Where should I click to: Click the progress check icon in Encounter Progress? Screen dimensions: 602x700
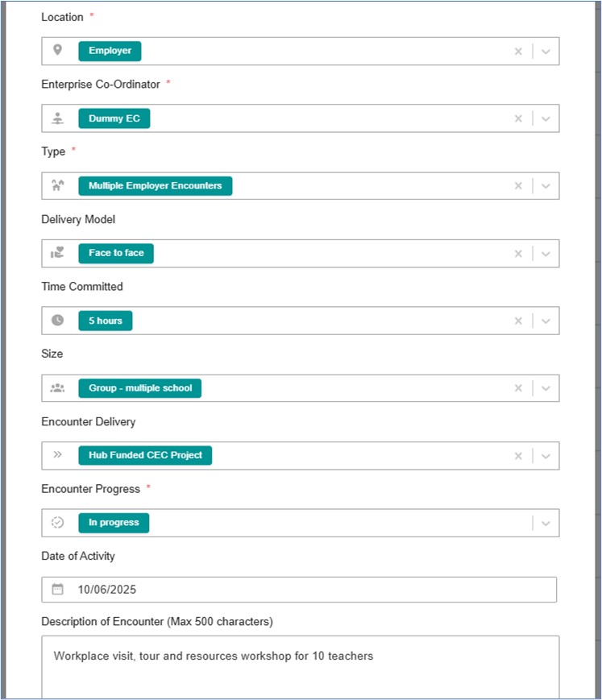click(x=57, y=522)
